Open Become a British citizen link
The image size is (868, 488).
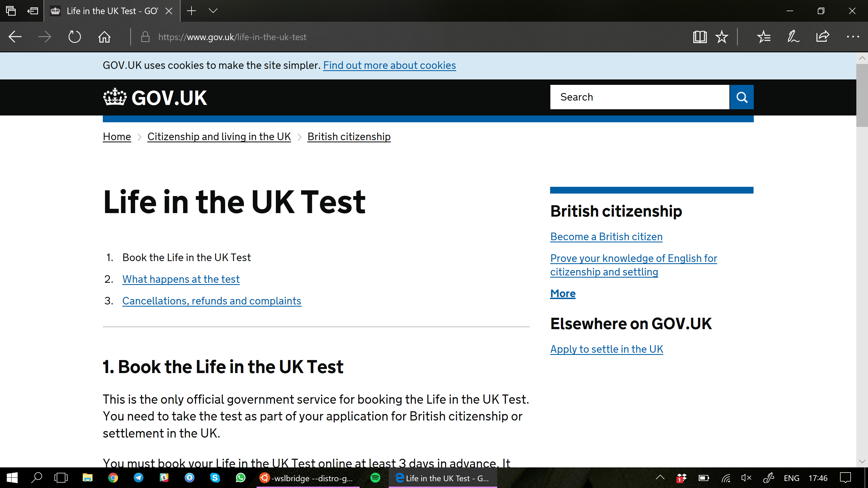pos(606,237)
